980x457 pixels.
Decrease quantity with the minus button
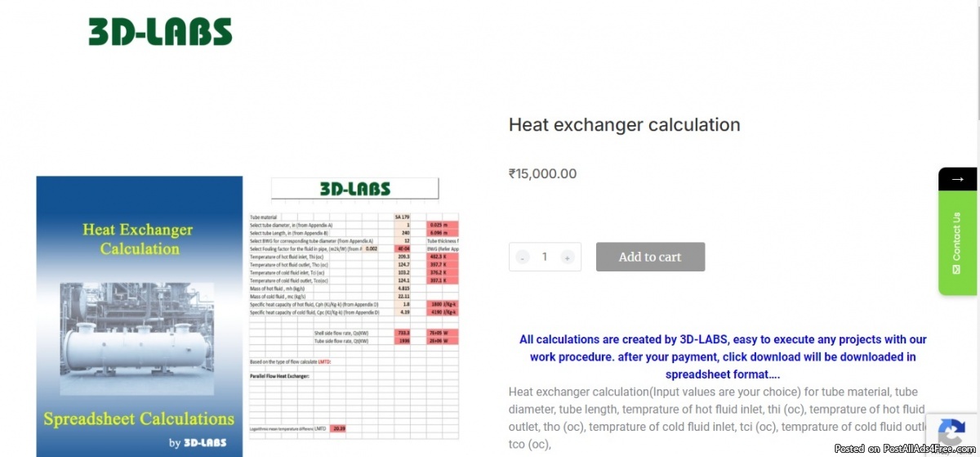523,257
